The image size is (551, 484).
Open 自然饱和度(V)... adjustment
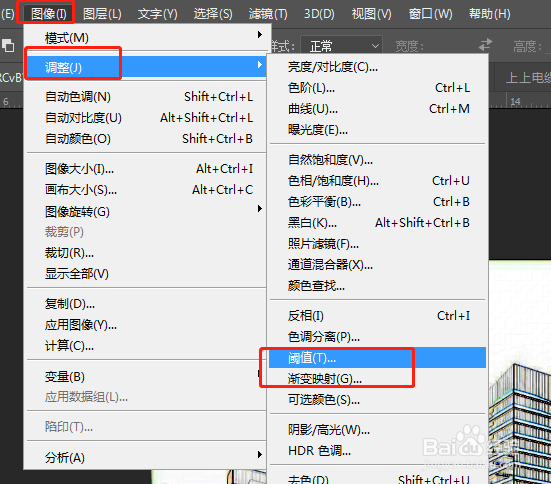click(378, 160)
